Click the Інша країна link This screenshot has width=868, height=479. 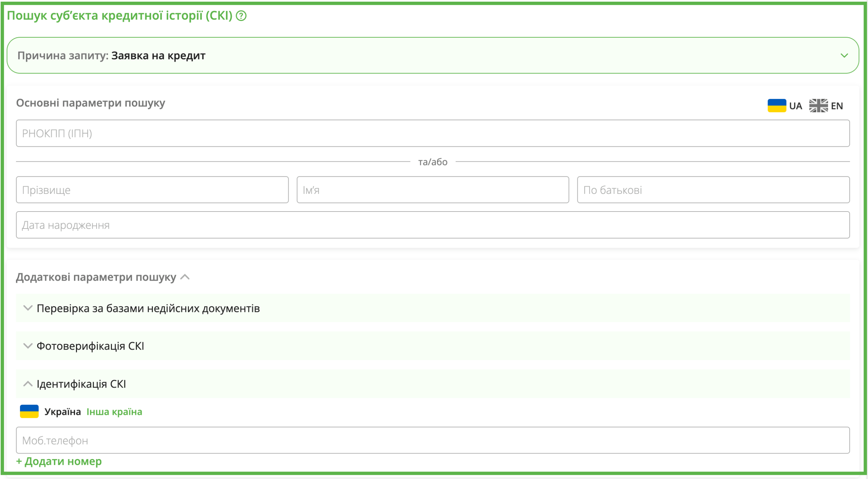pos(114,412)
